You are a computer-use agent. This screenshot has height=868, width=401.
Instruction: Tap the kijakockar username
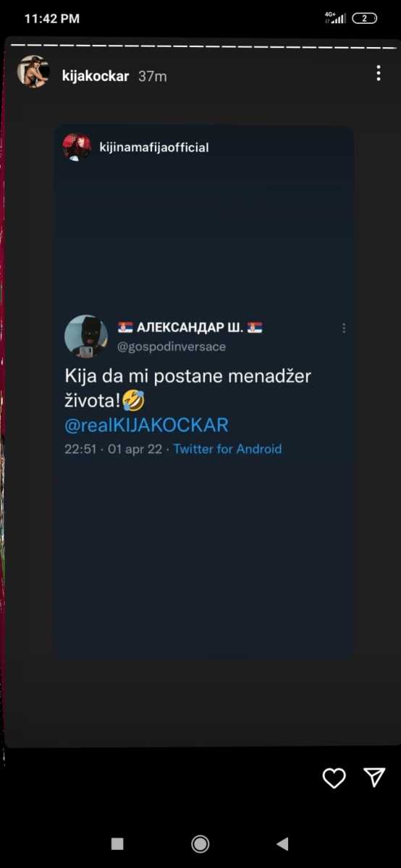pos(96,76)
